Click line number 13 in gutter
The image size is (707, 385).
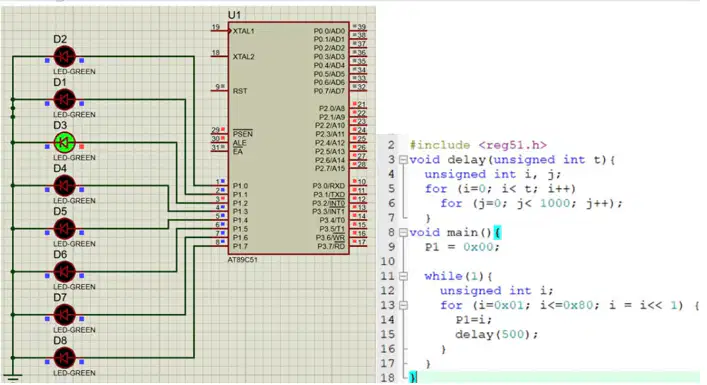[x=388, y=305]
